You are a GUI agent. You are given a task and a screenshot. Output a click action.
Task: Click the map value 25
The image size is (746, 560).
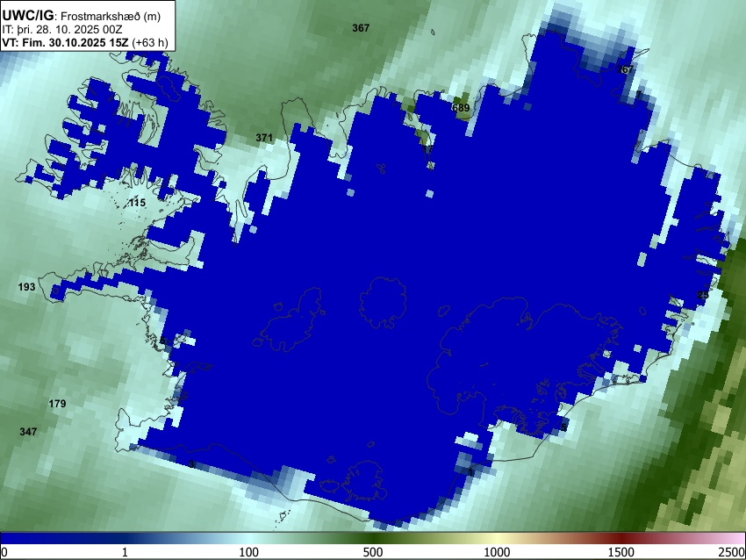point(703,295)
